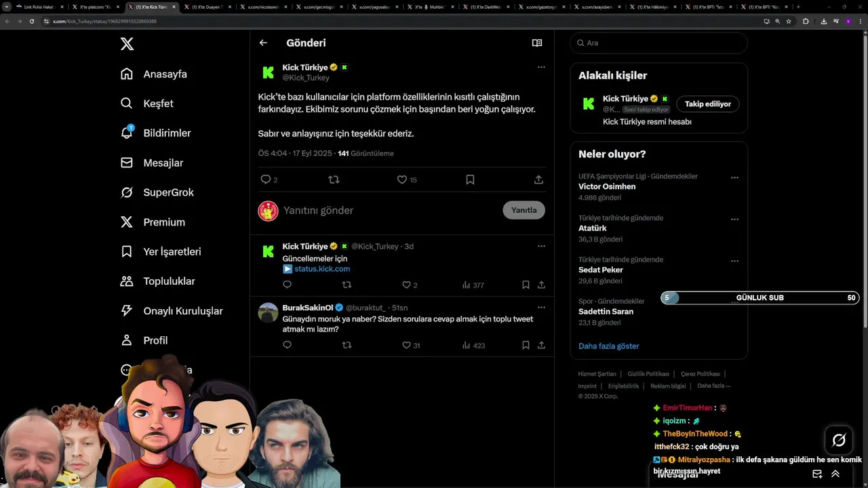Viewport: 868px width, 488px height.
Task: Bookmark the Güncellemeler için post
Action: pyautogui.click(x=526, y=285)
